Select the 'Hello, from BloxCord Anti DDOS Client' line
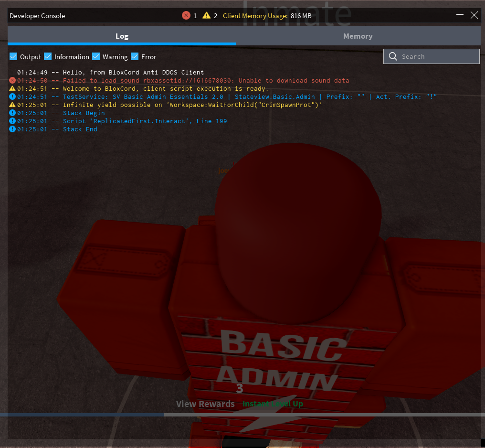The height and width of the screenshot is (448, 485). 110,73
